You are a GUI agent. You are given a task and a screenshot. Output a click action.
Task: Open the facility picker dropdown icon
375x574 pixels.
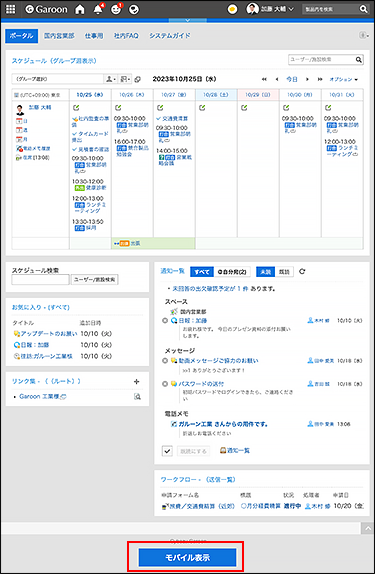pyautogui.click(x=125, y=79)
